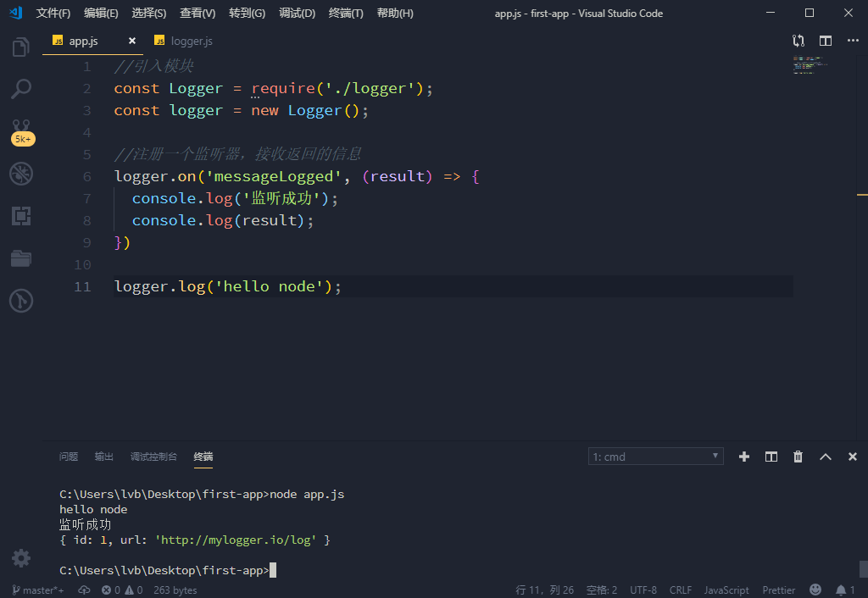The height and width of the screenshot is (598, 868).
Task: Open the Extensions view in activity bar
Action: pos(21,216)
